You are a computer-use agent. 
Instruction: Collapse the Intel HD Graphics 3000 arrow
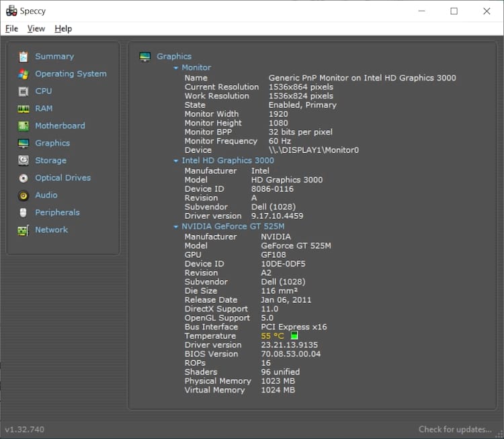176,161
